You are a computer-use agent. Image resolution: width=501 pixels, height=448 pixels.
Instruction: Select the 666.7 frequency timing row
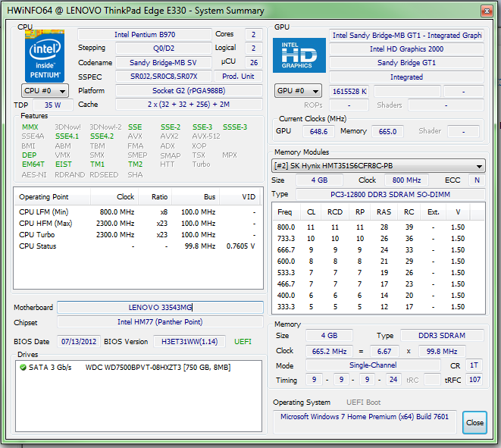pos(378,250)
